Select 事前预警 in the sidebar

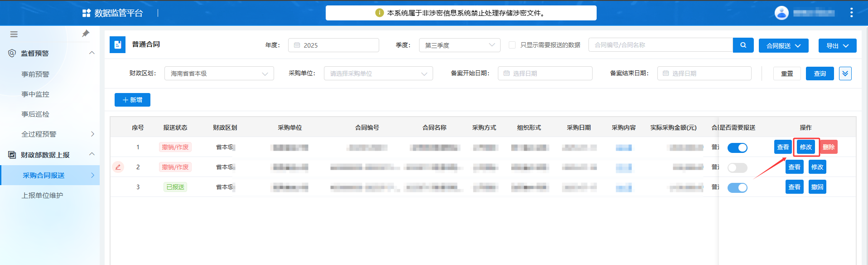coord(35,74)
